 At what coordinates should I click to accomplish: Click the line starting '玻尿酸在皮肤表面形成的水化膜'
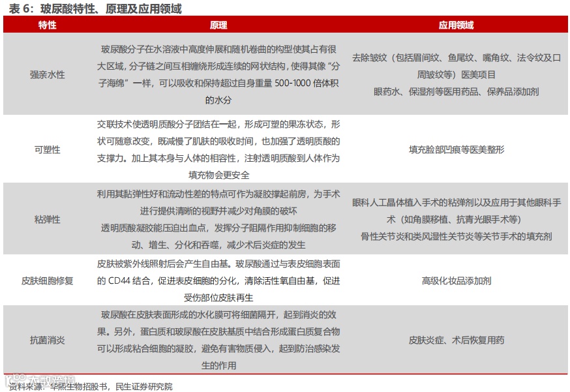point(218,314)
